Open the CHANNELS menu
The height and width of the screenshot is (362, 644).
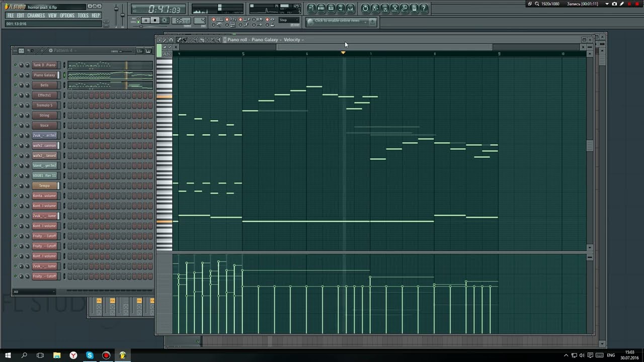36,16
